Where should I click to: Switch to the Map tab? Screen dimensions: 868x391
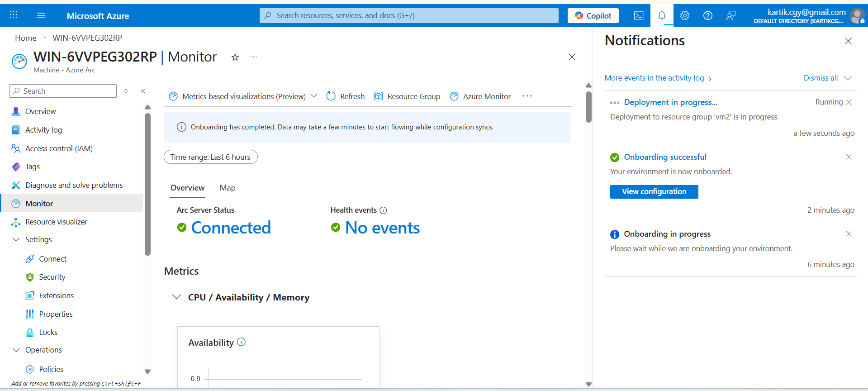point(228,188)
